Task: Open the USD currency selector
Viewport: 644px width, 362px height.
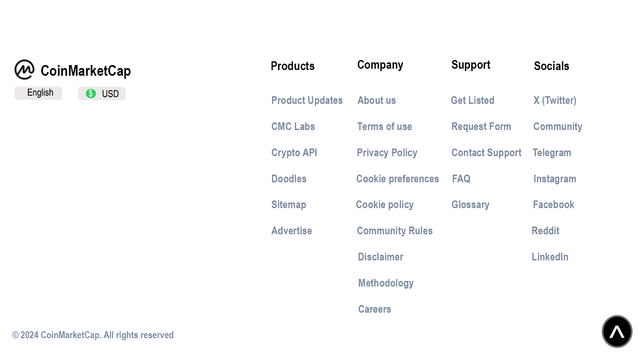Action: [x=102, y=94]
